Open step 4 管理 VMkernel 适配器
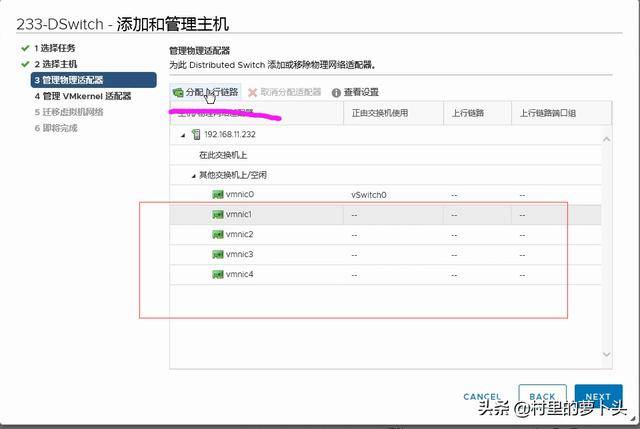 coord(82,96)
